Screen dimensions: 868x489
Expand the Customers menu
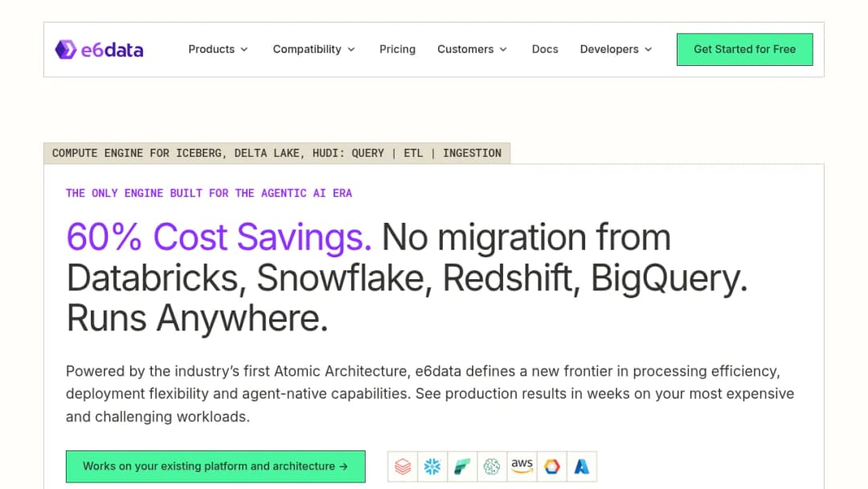[x=473, y=49]
